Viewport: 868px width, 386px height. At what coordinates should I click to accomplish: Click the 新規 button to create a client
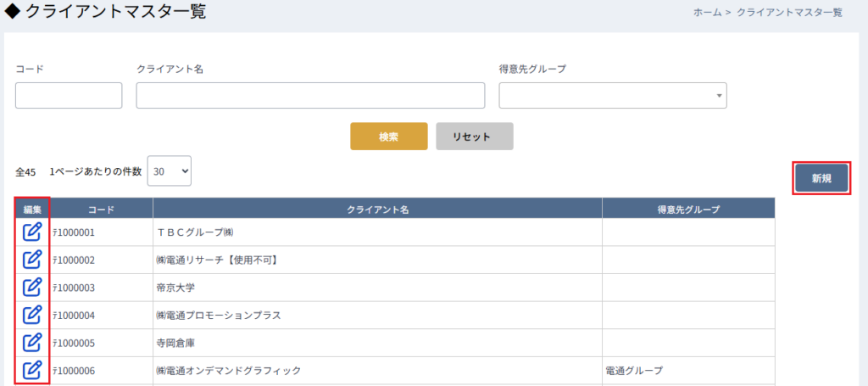tap(821, 178)
